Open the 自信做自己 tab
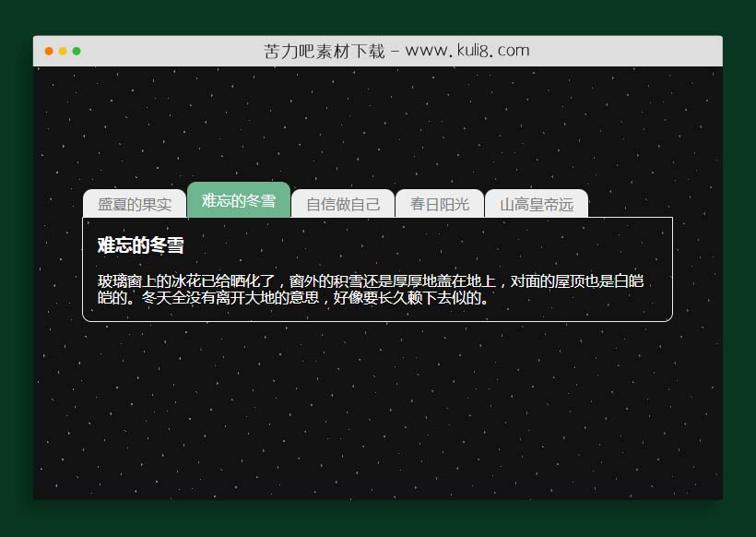The width and height of the screenshot is (756, 537). point(342,204)
